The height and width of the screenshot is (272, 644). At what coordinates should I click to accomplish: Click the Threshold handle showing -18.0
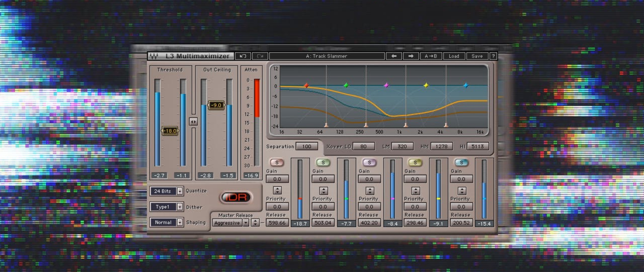pyautogui.click(x=170, y=131)
